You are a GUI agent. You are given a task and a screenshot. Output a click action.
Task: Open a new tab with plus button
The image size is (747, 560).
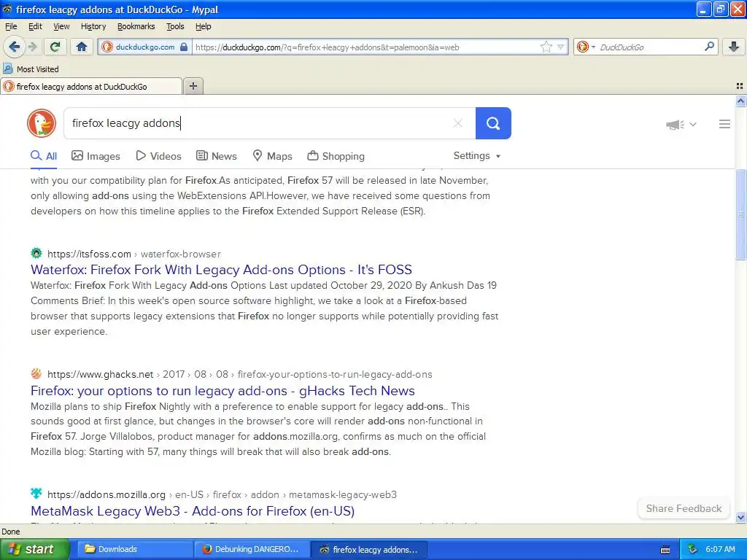193,86
